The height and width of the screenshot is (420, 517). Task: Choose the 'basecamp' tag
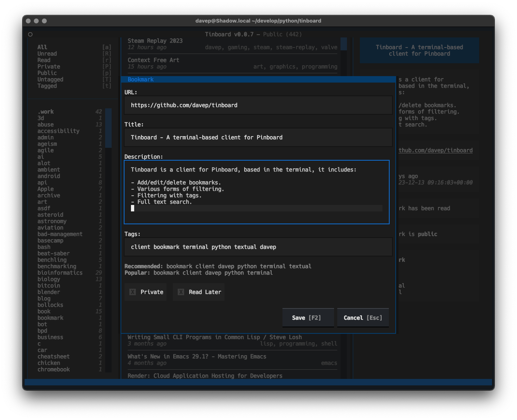(x=70, y=240)
